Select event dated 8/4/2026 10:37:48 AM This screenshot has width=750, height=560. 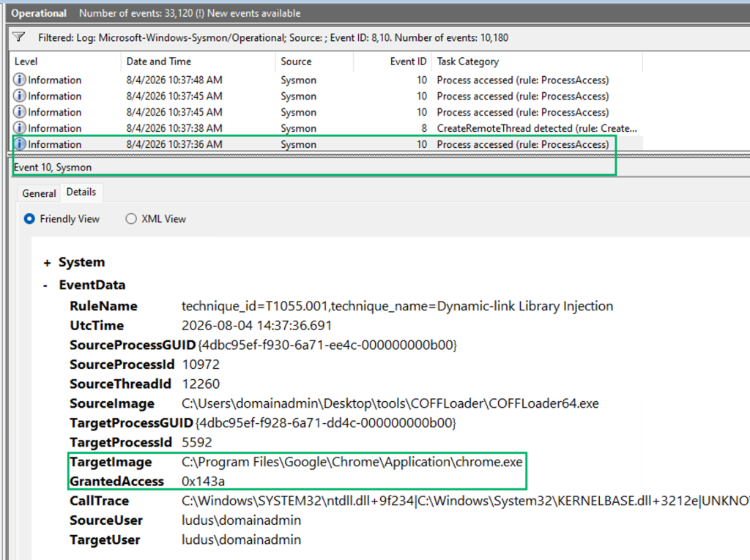click(327, 80)
